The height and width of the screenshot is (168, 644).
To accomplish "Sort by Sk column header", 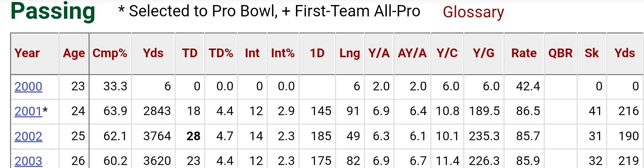I will [x=592, y=53].
